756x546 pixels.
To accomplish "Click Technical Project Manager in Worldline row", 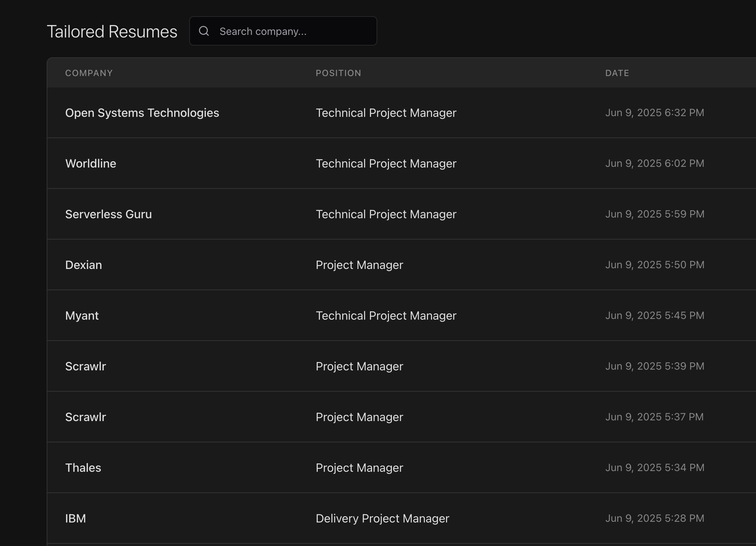I will coord(386,164).
